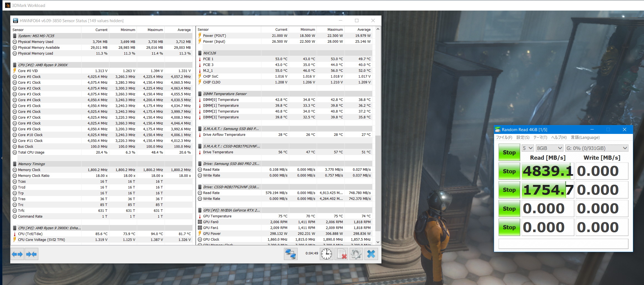This screenshot has height=285, width=644.
Task: Open the ファイル(F) menu
Action: (504, 137)
